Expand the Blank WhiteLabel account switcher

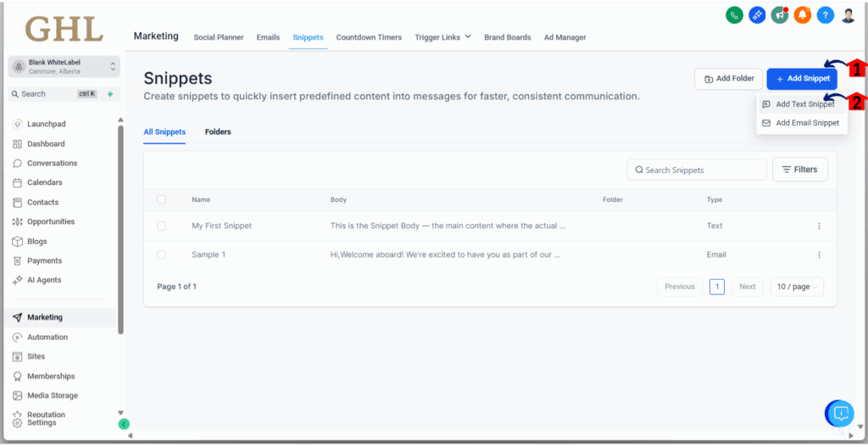click(64, 66)
